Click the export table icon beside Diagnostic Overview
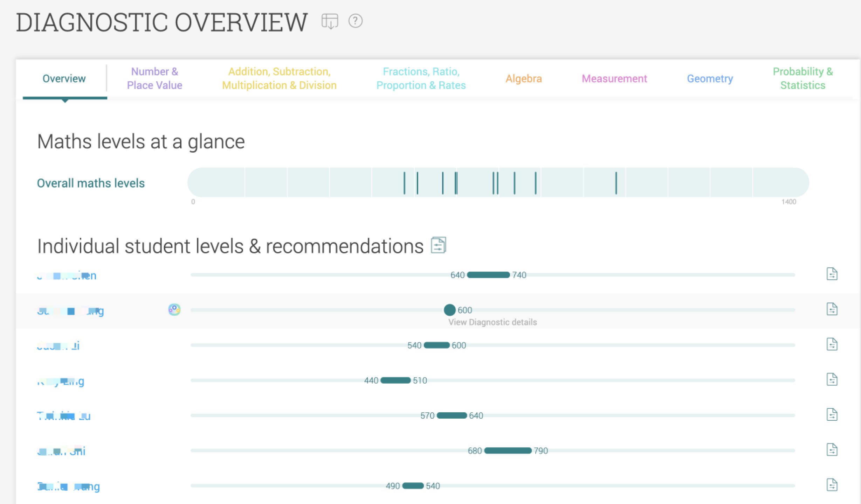Viewport: 861px width, 504px height. tap(330, 21)
